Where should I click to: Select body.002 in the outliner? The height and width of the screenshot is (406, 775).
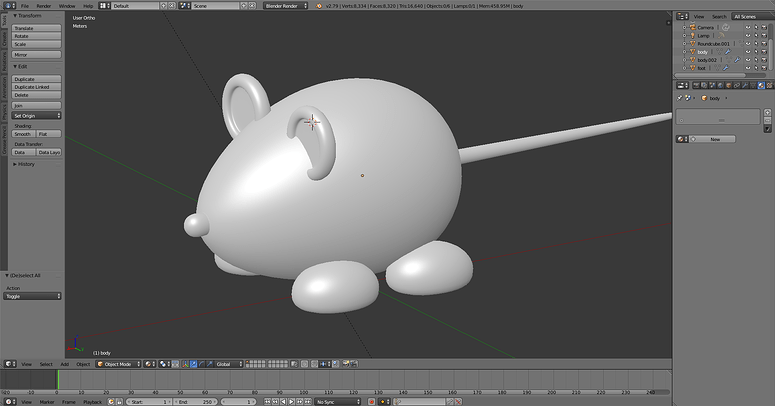tap(707, 60)
